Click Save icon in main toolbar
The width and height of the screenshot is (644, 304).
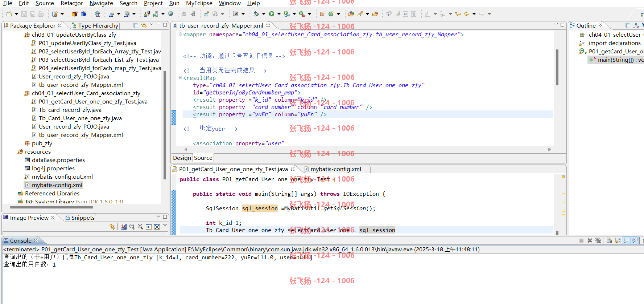[24, 14]
